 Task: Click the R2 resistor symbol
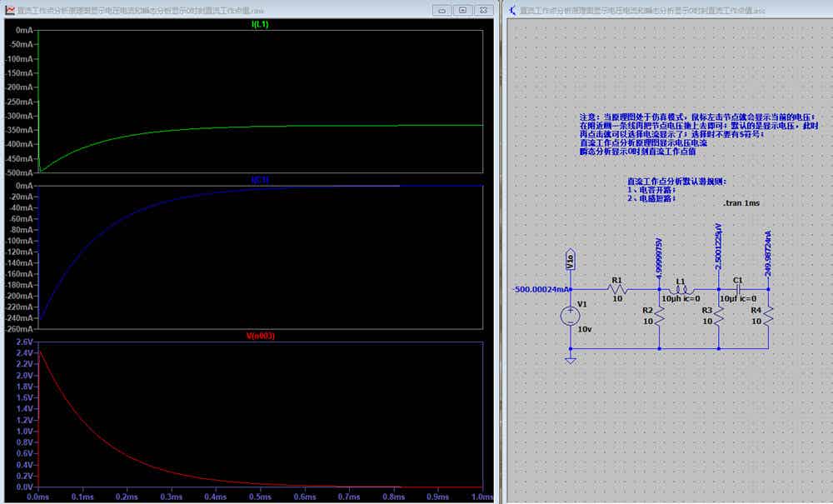point(659,316)
